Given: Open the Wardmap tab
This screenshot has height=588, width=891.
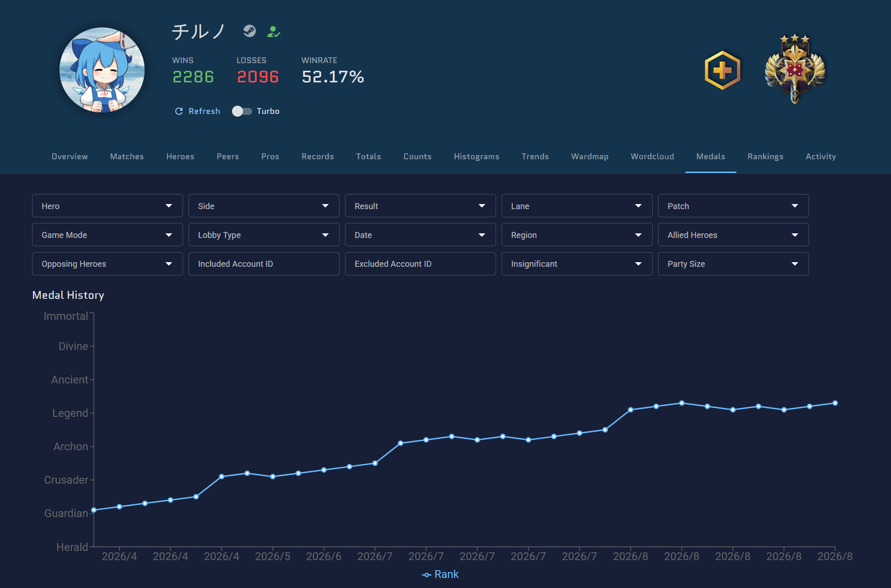Looking at the screenshot, I should pyautogui.click(x=589, y=156).
